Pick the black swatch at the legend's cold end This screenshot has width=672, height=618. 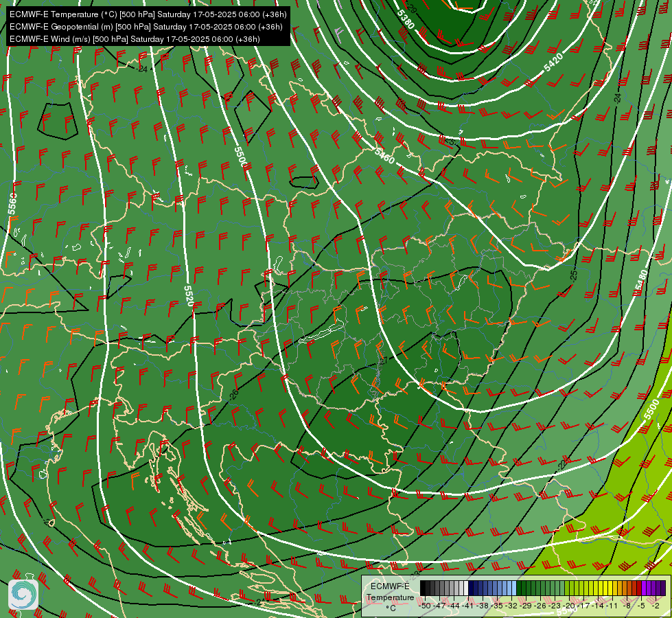tap(423, 588)
